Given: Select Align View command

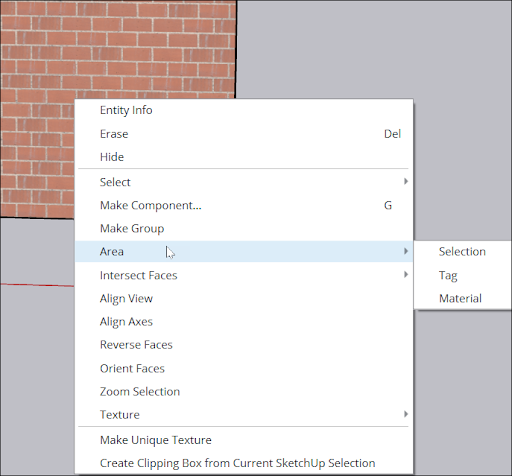Looking at the screenshot, I should pos(244,298).
